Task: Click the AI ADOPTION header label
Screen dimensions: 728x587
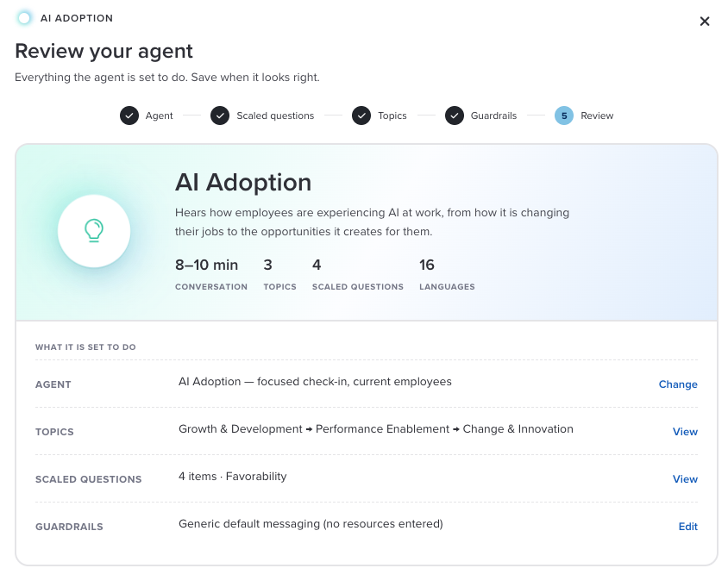Action: click(x=77, y=18)
